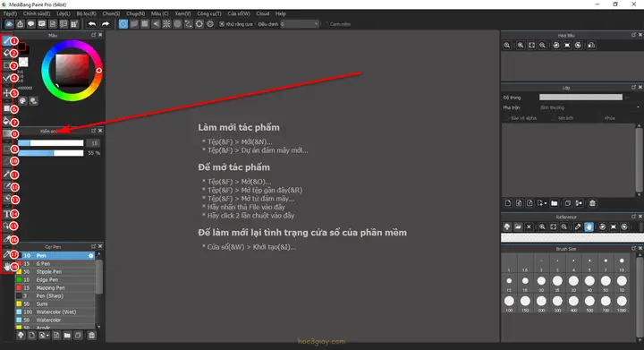The width and height of the screenshot is (644, 350).
Task: Enable the circle snap guide
Action: 177,24
